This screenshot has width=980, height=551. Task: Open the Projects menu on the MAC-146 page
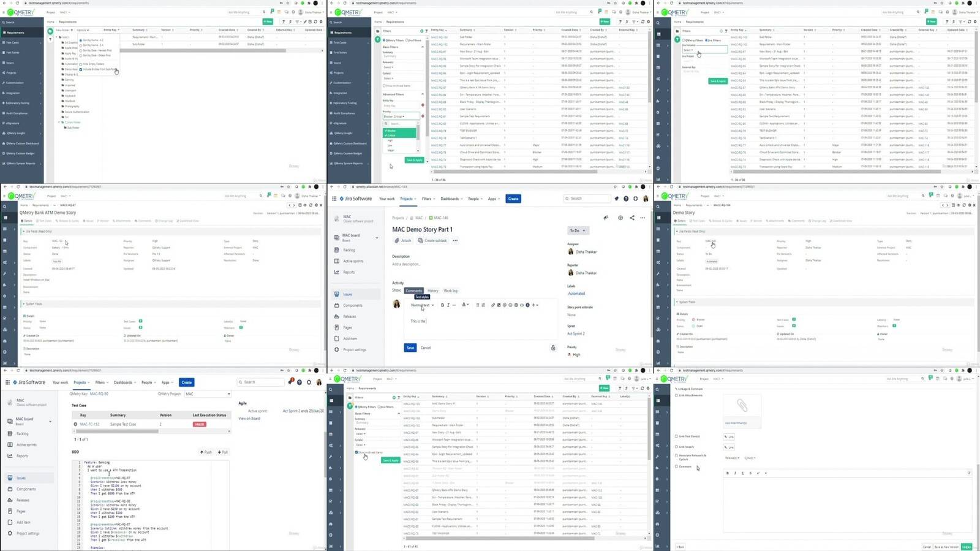tap(408, 199)
